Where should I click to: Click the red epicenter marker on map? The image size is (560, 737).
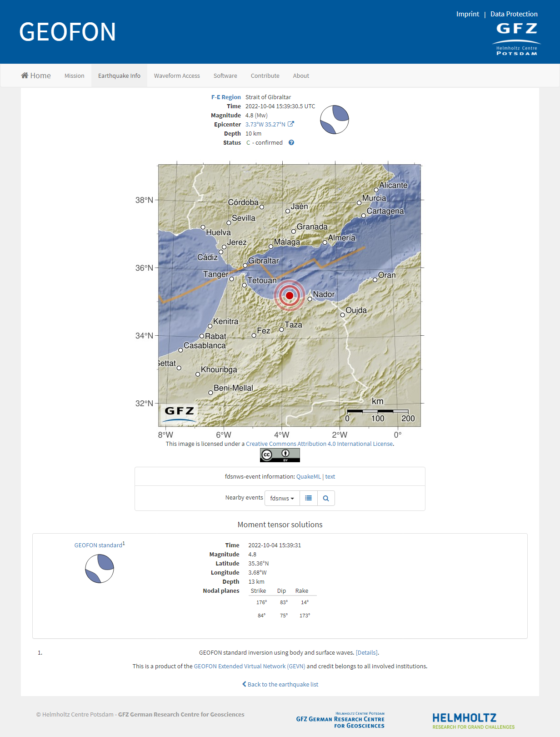coord(290,296)
